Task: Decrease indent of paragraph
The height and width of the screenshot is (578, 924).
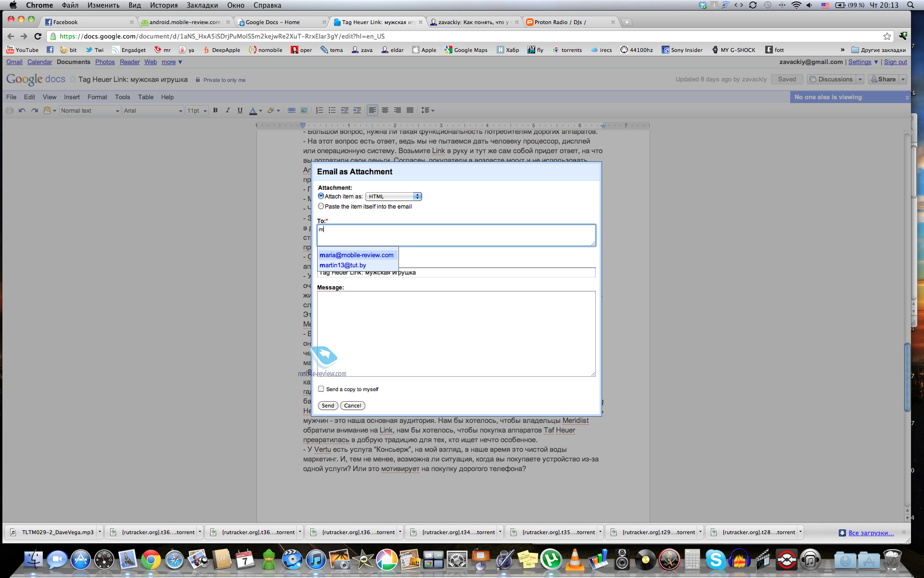Action: [x=344, y=110]
